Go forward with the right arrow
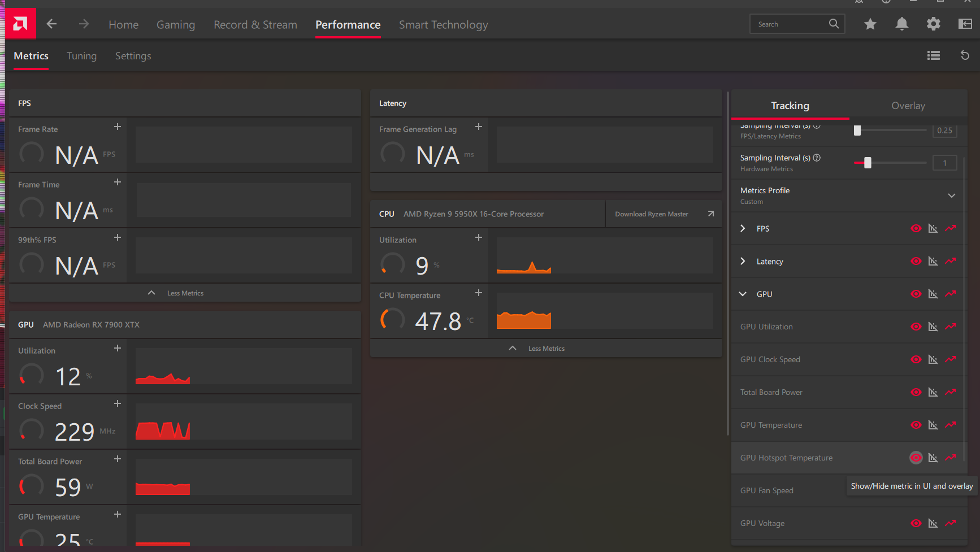Image resolution: width=980 pixels, height=552 pixels. point(84,24)
